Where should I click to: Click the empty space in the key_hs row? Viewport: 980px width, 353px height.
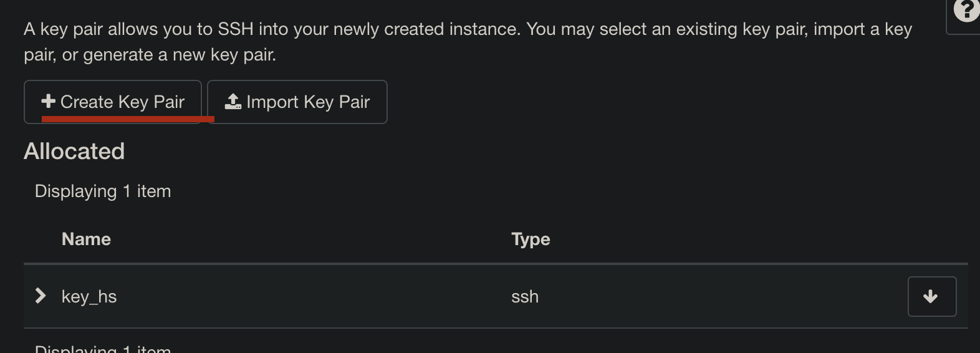[717, 297]
